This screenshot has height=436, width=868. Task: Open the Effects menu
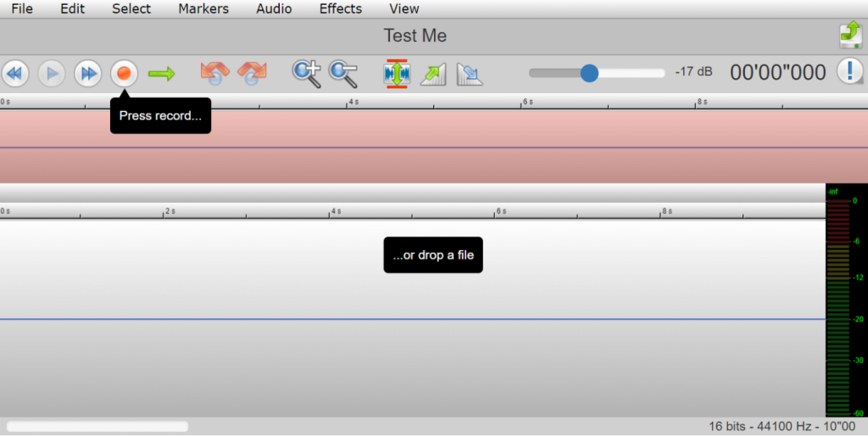(x=341, y=8)
